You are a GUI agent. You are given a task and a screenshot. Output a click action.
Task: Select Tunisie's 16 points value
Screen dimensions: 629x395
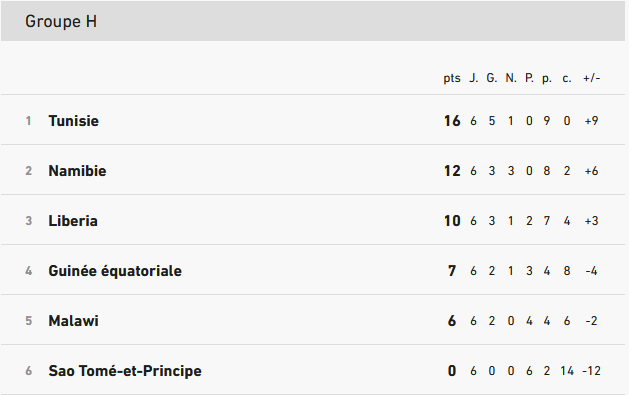click(x=452, y=121)
